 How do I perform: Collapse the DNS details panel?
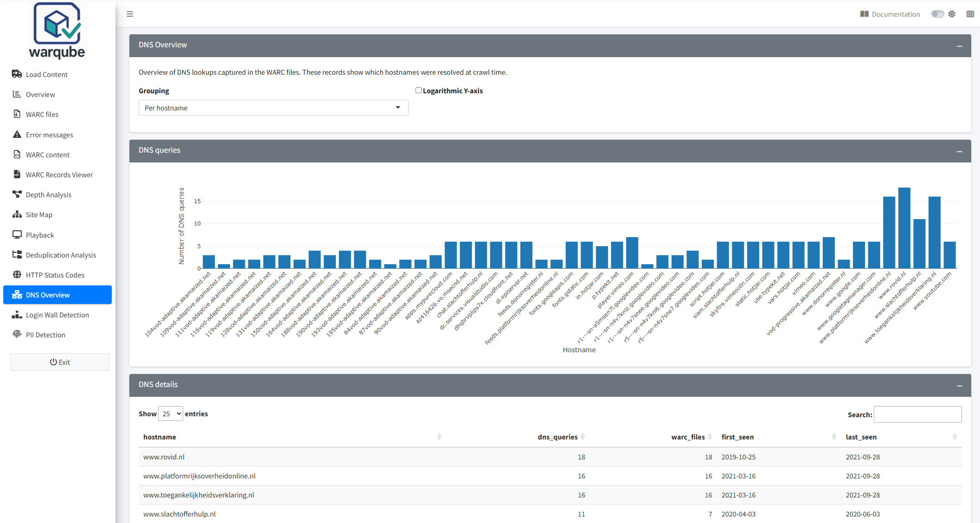(960, 385)
